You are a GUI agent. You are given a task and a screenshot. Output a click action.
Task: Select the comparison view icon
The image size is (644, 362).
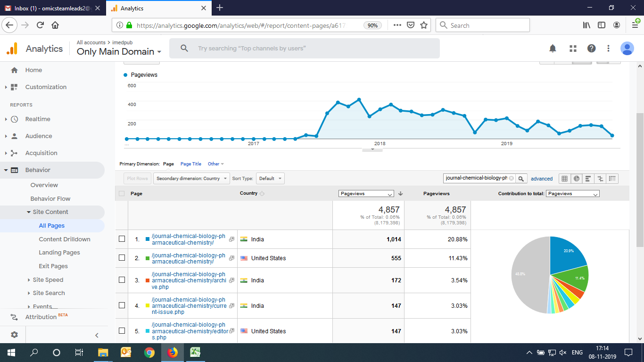[x=600, y=179]
